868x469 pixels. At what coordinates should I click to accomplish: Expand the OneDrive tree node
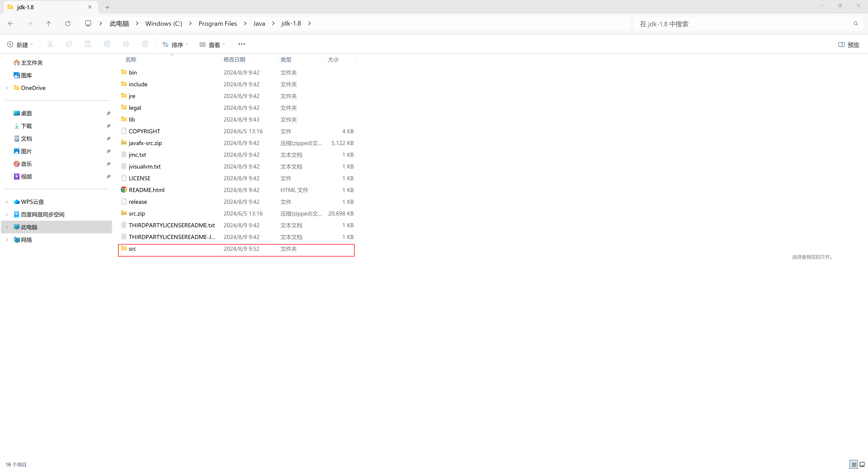pyautogui.click(x=7, y=88)
